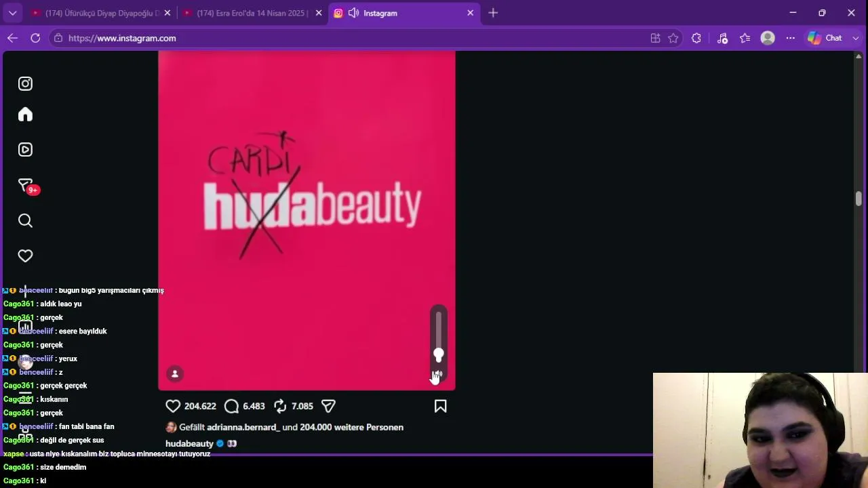Screen dimensions: 868x488
Task: Like the hudabeauty post
Action: point(173,406)
